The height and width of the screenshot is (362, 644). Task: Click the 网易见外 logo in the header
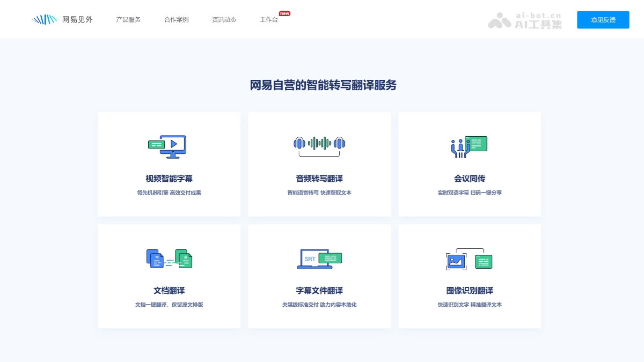click(x=63, y=18)
